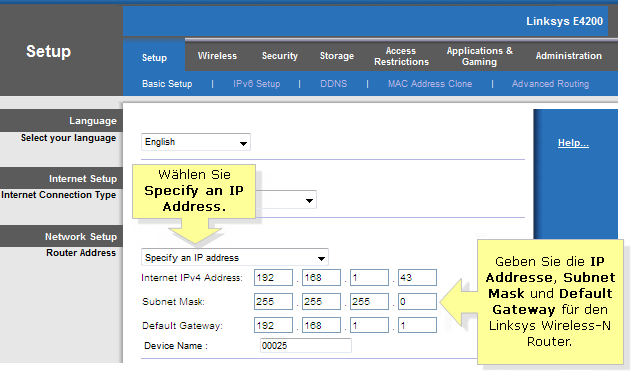Click Subnet Mask last octet field 0
Viewport: 632px width, 372px height.
click(x=417, y=301)
